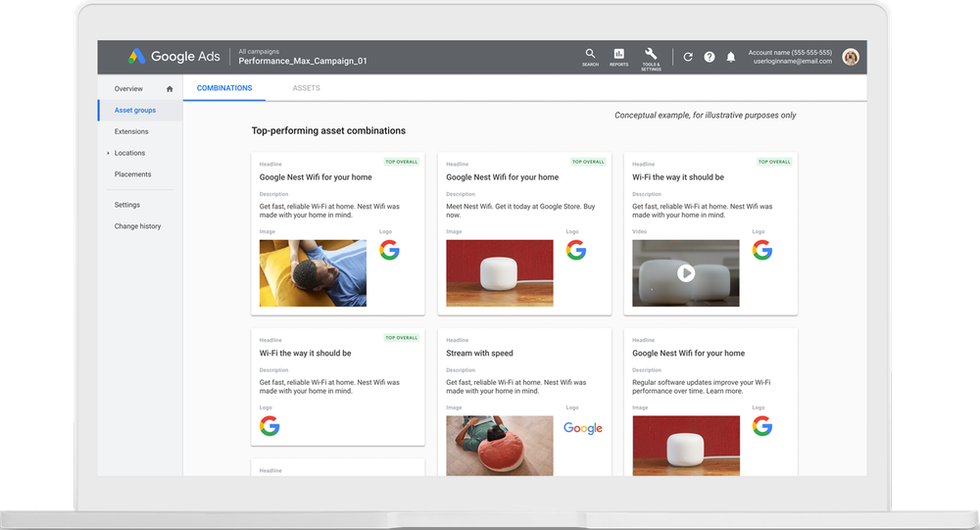Play the Nest Wifi video thumbnail

[686, 273]
